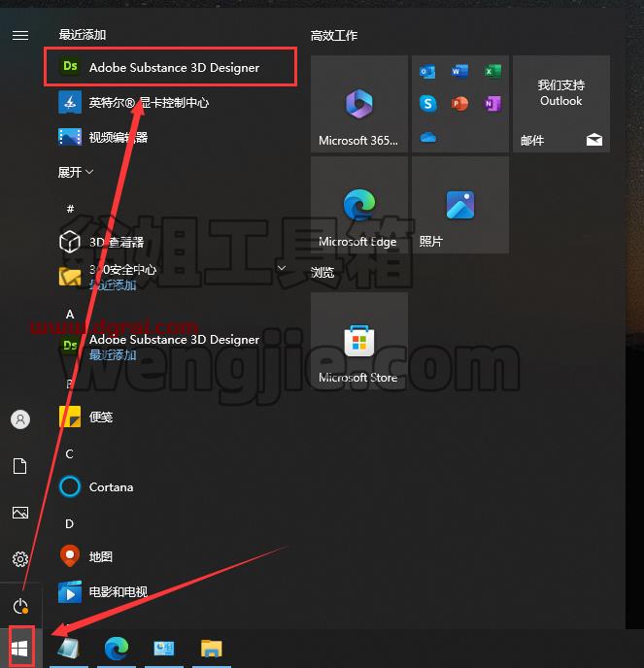Open the Photos (照片) tile
The image size is (644, 668).
click(x=459, y=205)
